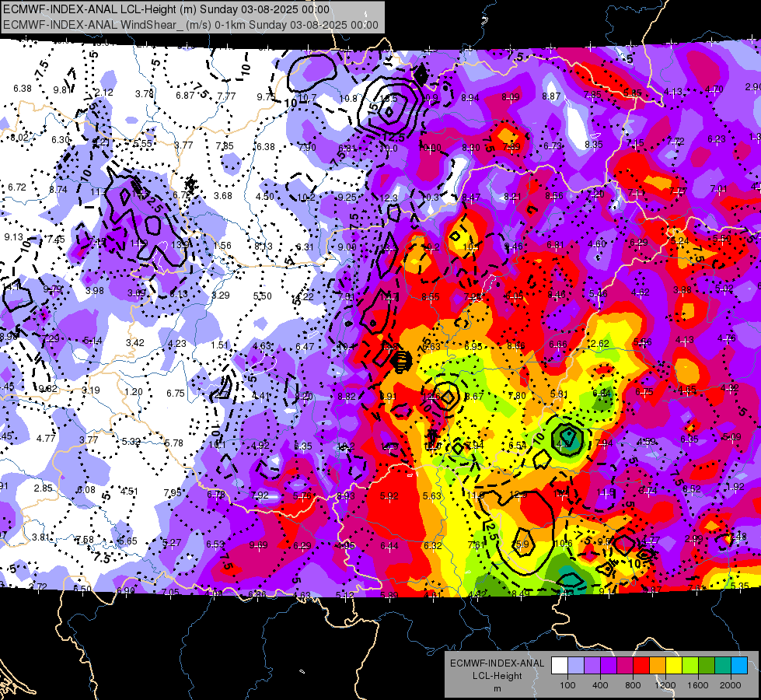Click the map value 1.92

735,486
